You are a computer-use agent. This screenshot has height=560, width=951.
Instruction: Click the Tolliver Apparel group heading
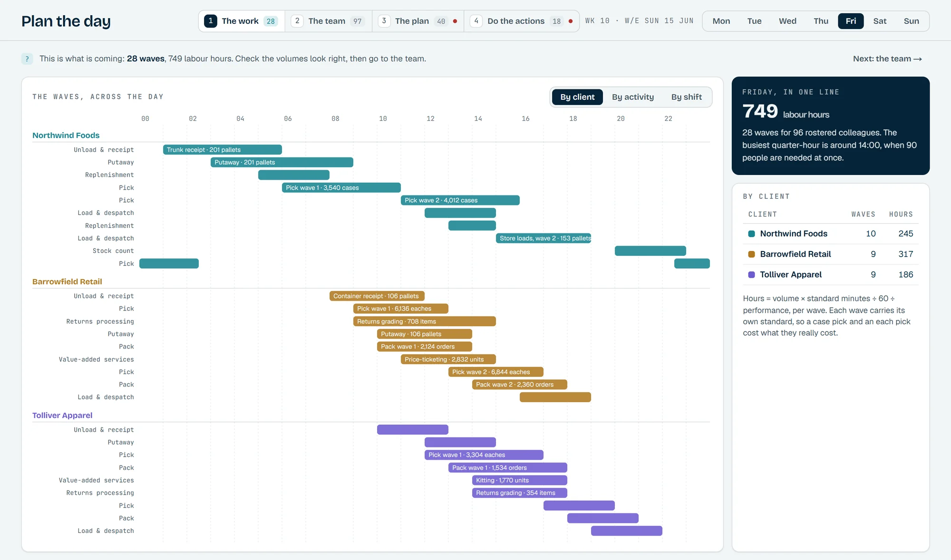(62, 415)
